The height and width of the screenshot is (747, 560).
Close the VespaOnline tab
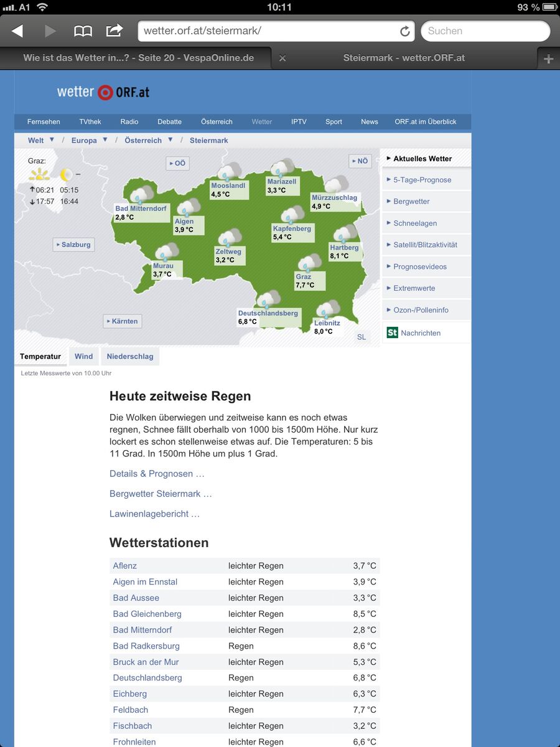pyautogui.click(x=282, y=58)
